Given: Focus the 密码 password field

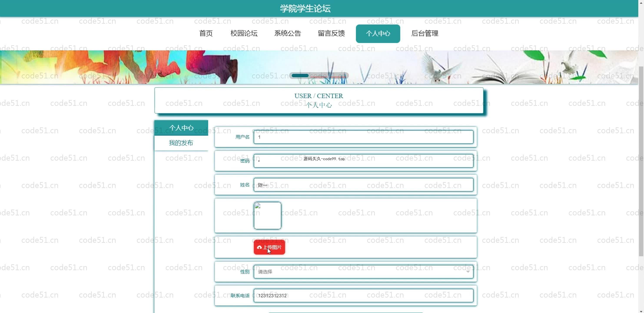Looking at the screenshot, I should (x=363, y=161).
